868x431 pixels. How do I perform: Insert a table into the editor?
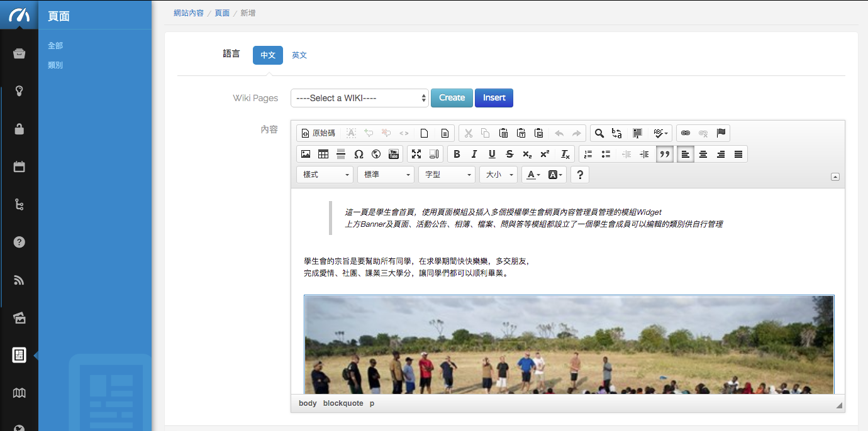coord(323,154)
